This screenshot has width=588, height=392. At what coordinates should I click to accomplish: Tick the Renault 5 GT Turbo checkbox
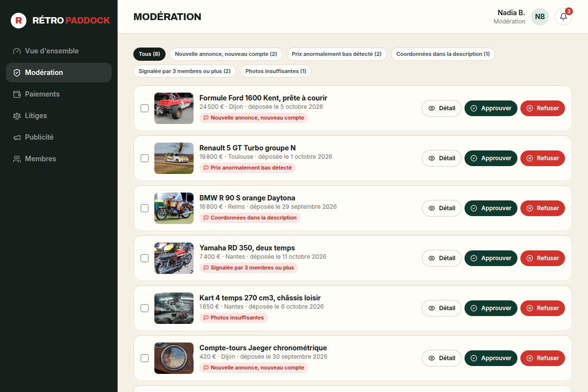point(145,158)
